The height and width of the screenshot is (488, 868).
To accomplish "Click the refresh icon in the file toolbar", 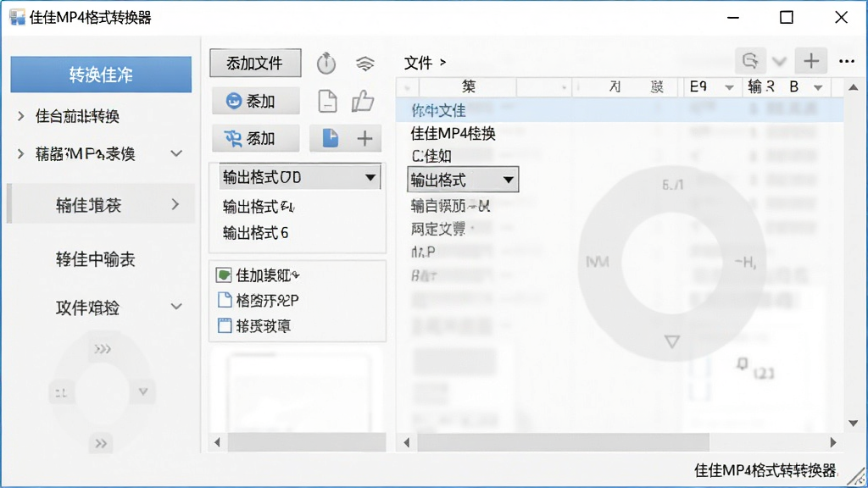I will [x=750, y=61].
